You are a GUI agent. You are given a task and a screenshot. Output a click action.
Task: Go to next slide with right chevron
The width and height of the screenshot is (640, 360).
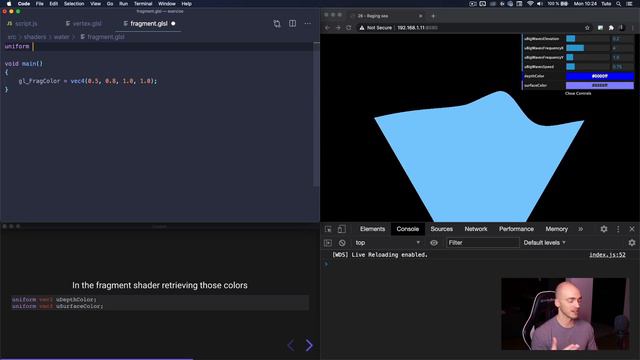coord(309,345)
